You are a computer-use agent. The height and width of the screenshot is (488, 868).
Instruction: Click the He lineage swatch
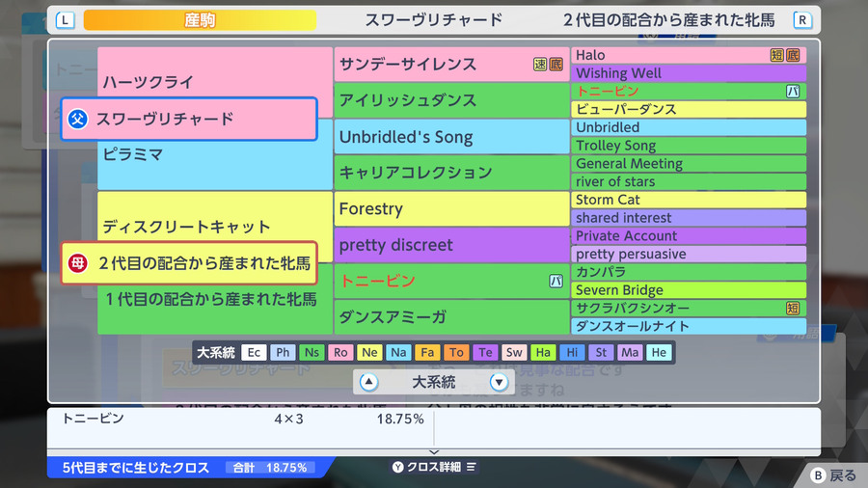tap(659, 352)
